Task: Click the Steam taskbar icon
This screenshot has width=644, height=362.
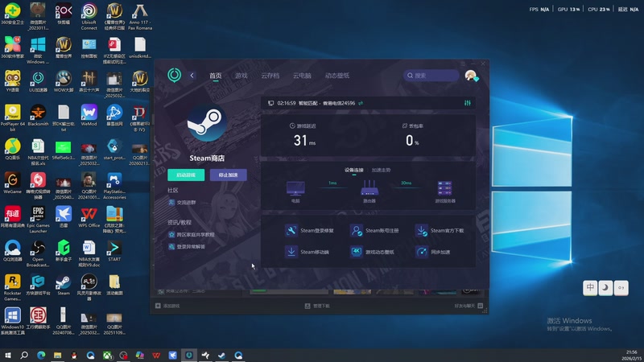Action: click(222, 355)
